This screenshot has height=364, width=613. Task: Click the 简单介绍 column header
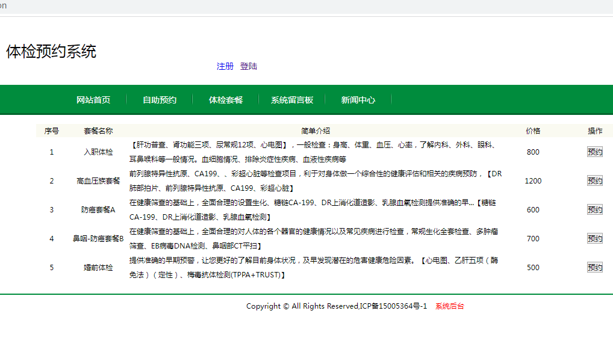(x=316, y=131)
